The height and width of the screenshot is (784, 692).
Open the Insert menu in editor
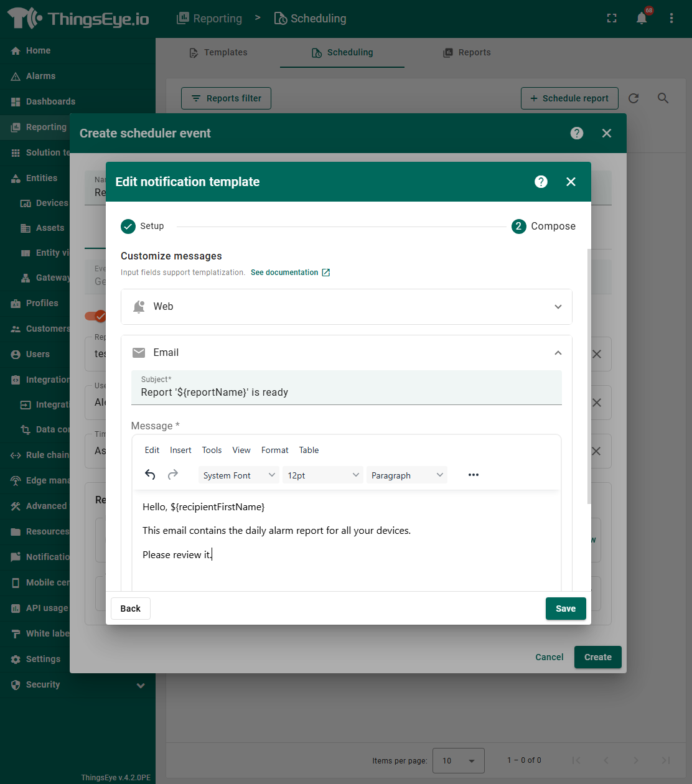180,450
